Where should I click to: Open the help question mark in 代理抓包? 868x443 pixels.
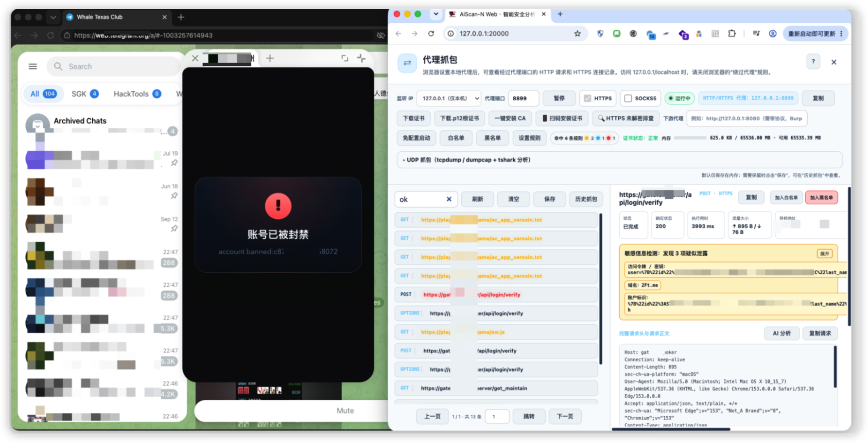(x=813, y=61)
